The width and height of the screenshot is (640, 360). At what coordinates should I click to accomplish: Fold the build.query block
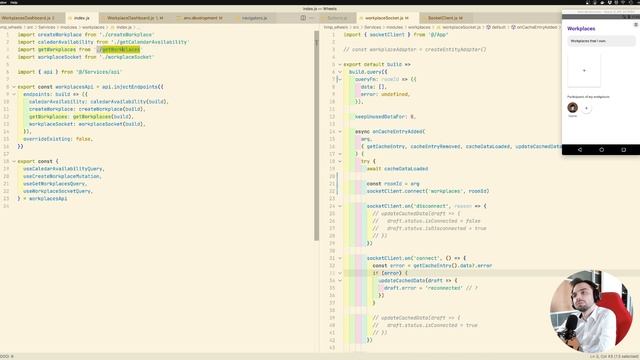coord(340,72)
